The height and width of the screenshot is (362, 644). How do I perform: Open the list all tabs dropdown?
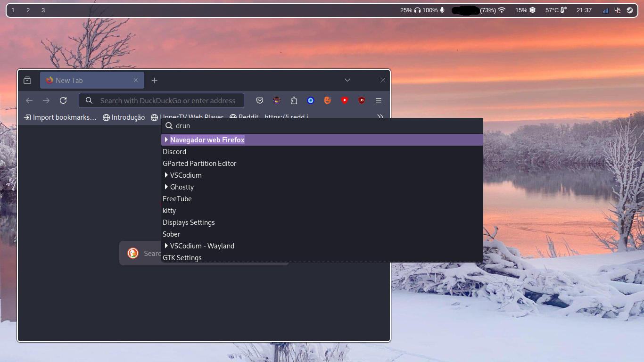click(x=347, y=80)
